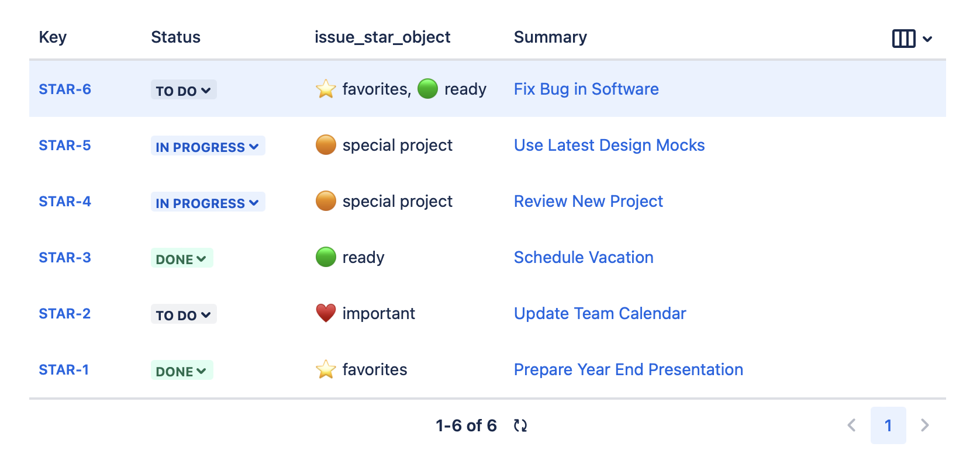Select page 1 in pagination

point(888,425)
